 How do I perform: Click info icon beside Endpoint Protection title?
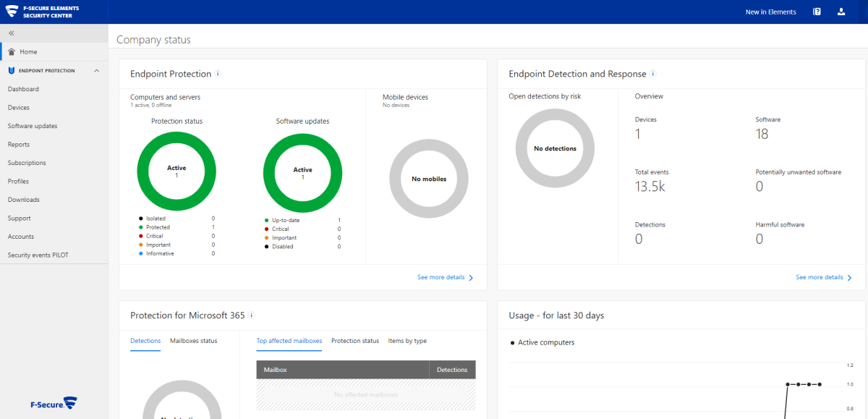coord(218,74)
